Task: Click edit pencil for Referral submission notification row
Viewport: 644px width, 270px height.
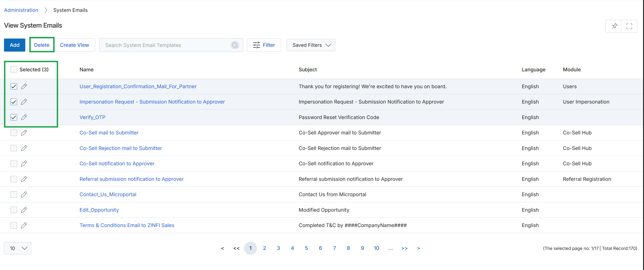Action: pos(24,179)
